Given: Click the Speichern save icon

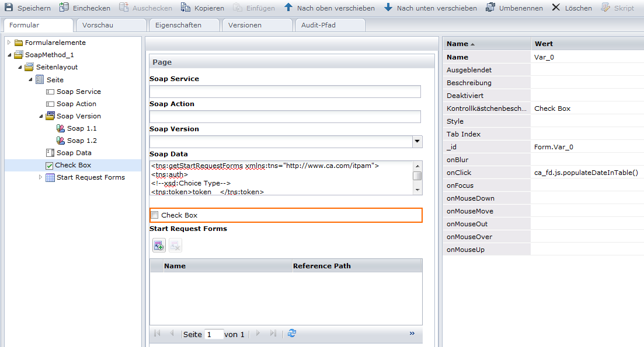Looking at the screenshot, I should click(x=9, y=8).
